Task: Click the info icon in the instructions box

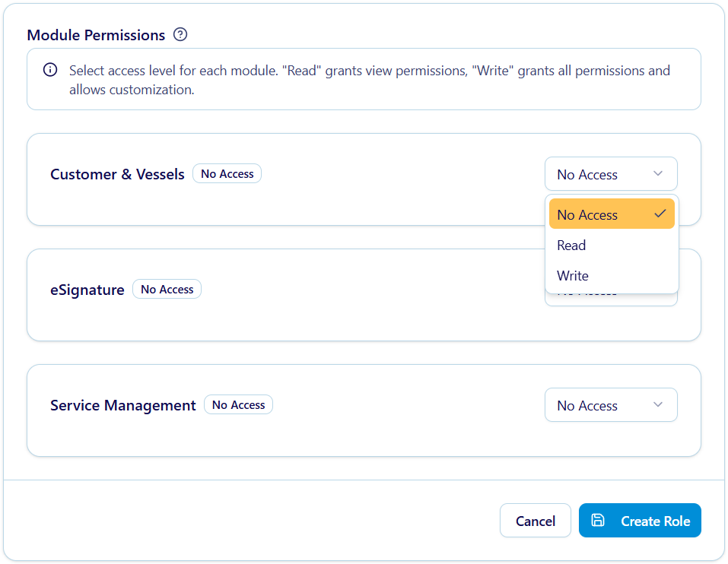Action: pos(50,70)
